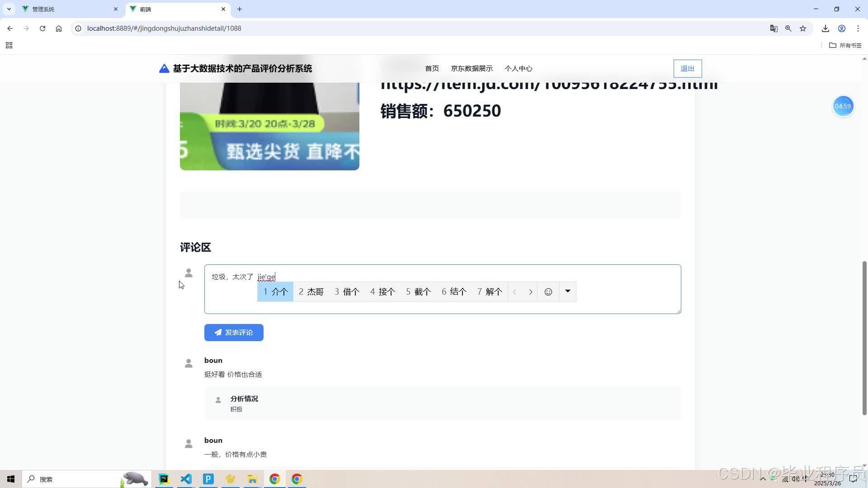Go to 首页 in navigation
This screenshot has width=868, height=488.
[x=432, y=69]
